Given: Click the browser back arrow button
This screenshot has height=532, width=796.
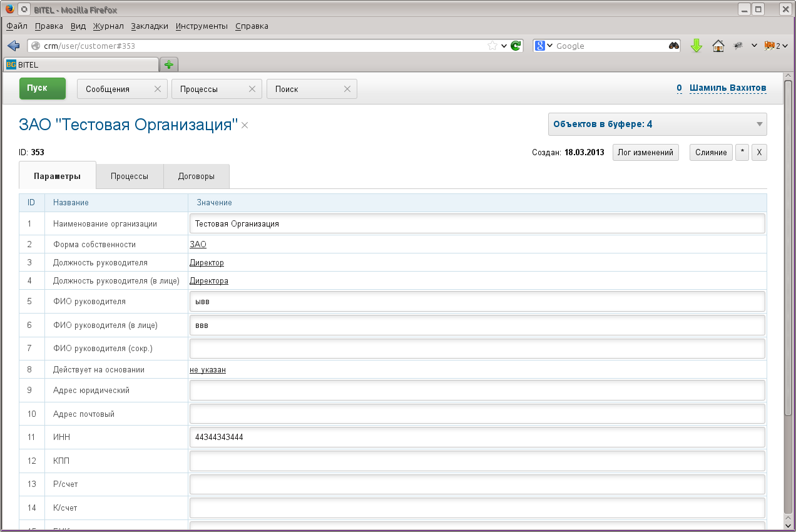Looking at the screenshot, I should [x=13, y=46].
